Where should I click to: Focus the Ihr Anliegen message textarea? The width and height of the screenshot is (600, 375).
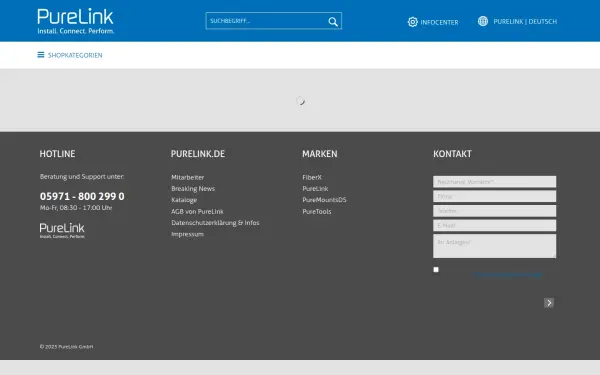coord(494,246)
